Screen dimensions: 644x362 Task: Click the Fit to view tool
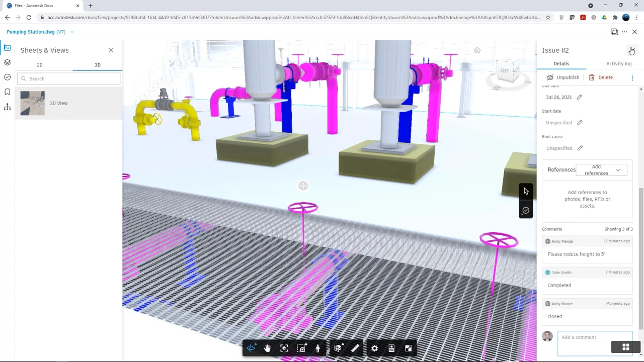coord(284,348)
